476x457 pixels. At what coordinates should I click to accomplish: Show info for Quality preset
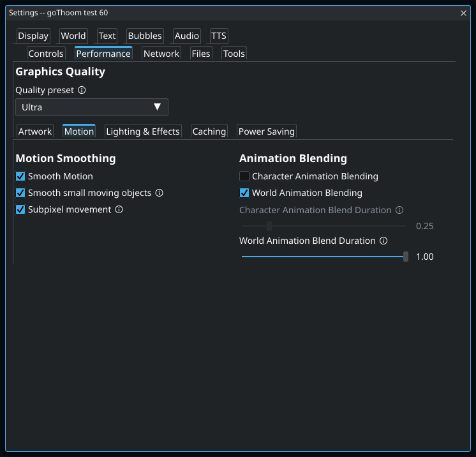(x=82, y=90)
